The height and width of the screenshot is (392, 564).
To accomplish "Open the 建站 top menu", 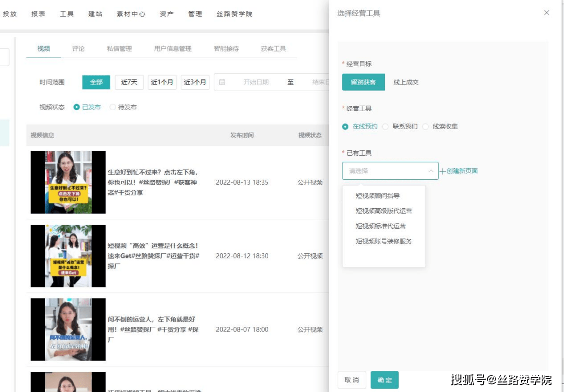I will (95, 14).
